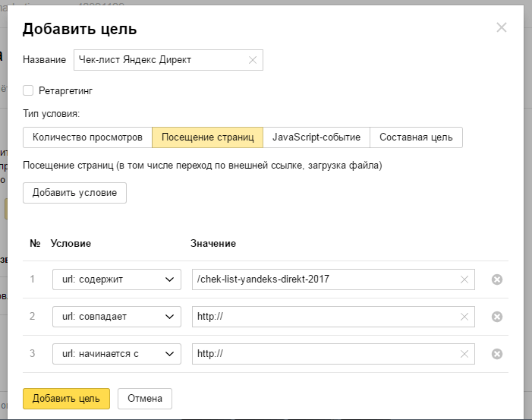
Task: Select the JavaScript-событие tab
Action: click(x=316, y=137)
